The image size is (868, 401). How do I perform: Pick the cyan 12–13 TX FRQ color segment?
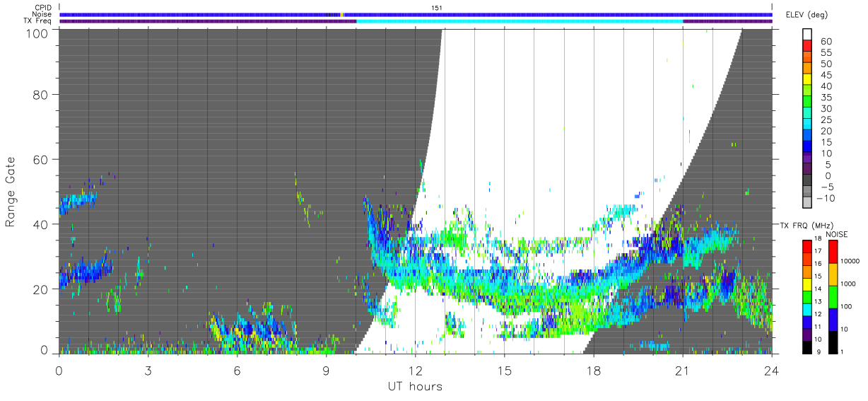click(x=807, y=309)
